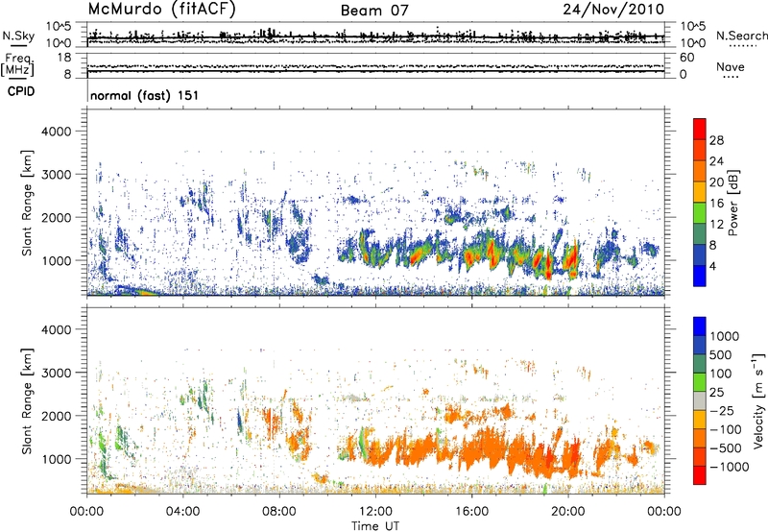Select the 16:00 time tick label

[x=471, y=512]
